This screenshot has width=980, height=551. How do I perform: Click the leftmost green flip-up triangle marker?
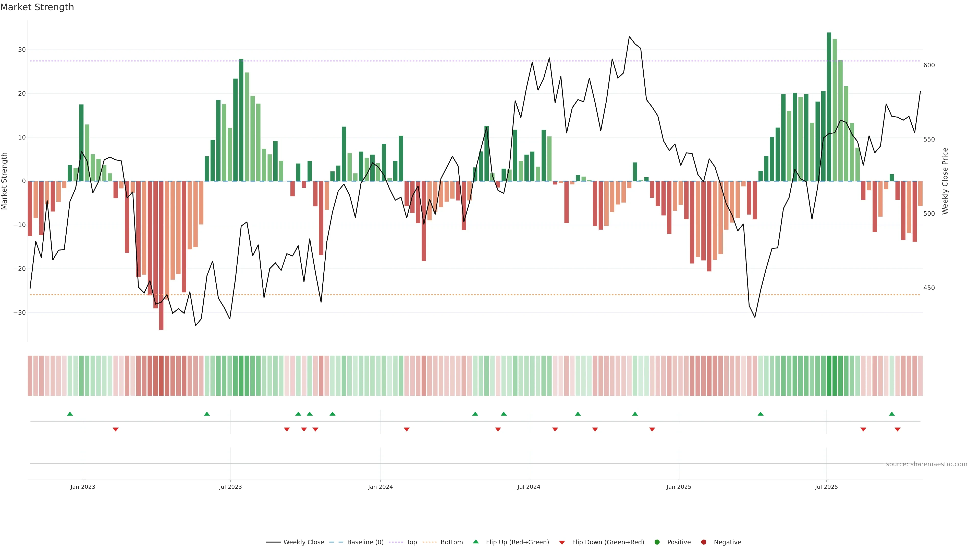coord(70,414)
